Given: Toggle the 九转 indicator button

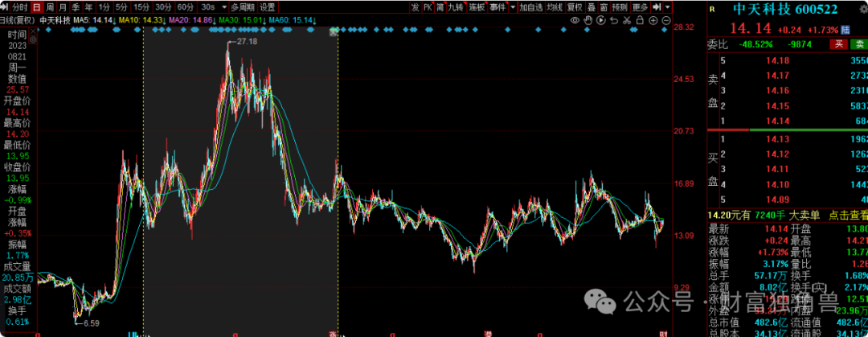Looking at the screenshot, I should coord(456,7).
